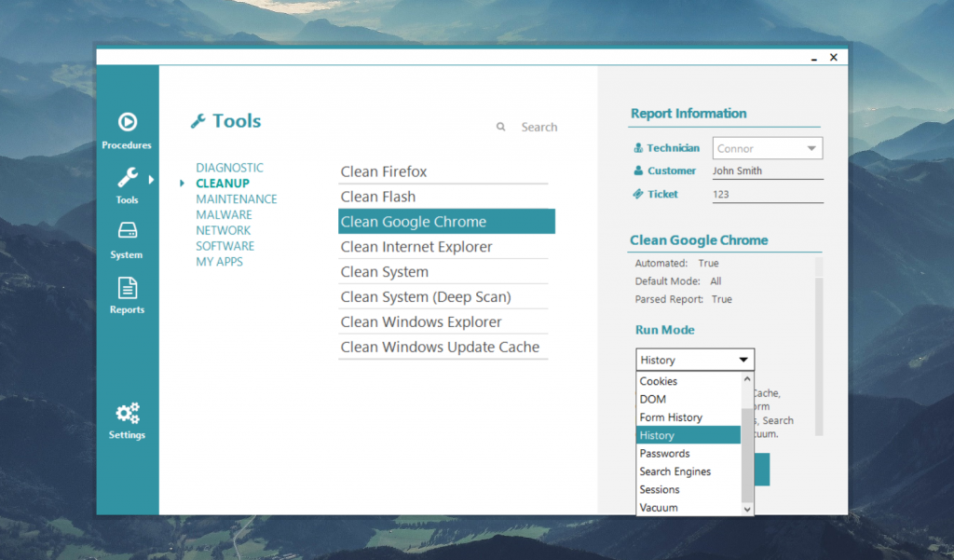Viewport: 954px width, 560px height.
Task: Select Clean Internet Explorer tool
Action: 443,247
